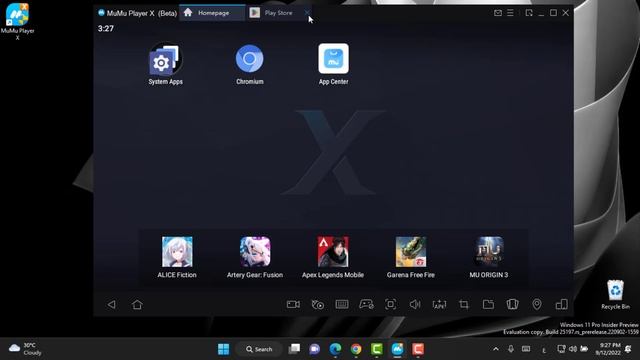Close the Play Store tab
This screenshot has width=640, height=360.
click(307, 13)
